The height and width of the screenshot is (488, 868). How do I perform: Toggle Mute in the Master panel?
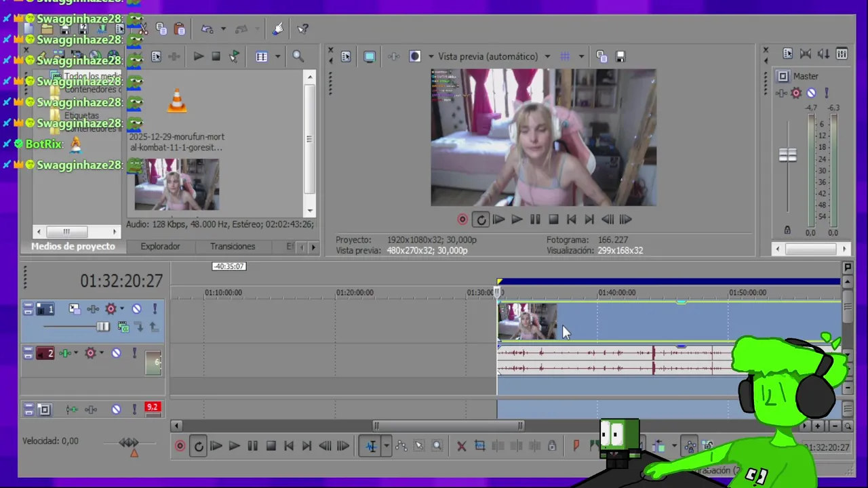pos(812,94)
